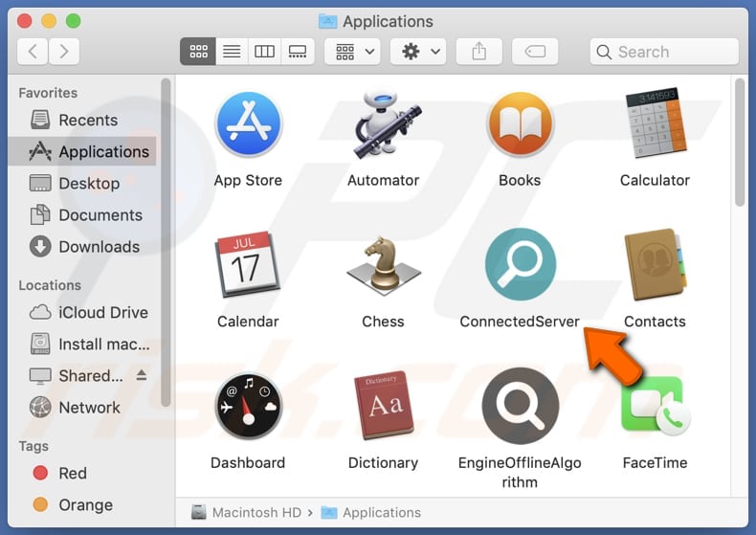Eject the Shared volume

click(x=142, y=375)
